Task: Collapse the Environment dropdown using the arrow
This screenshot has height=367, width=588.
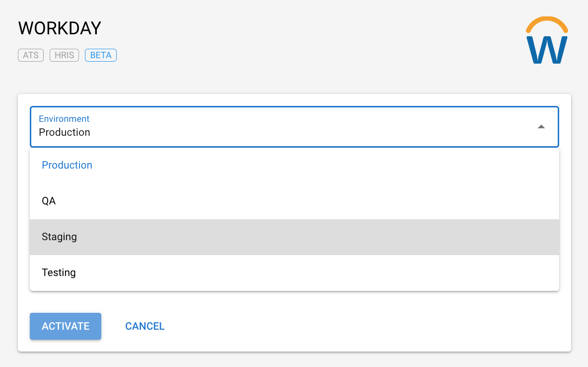Action: (541, 127)
